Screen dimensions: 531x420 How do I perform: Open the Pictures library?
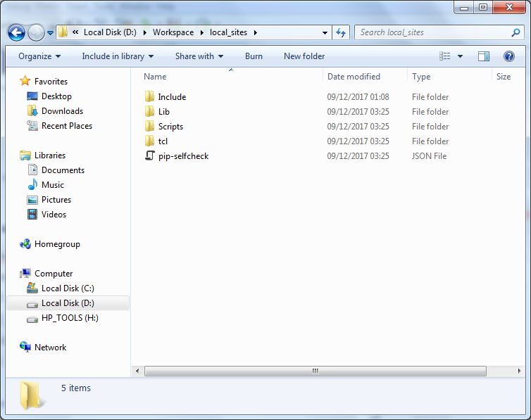(x=56, y=200)
